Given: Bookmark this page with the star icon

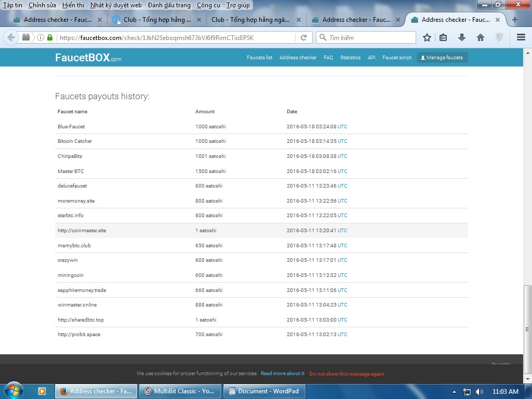Looking at the screenshot, I should point(427,37).
